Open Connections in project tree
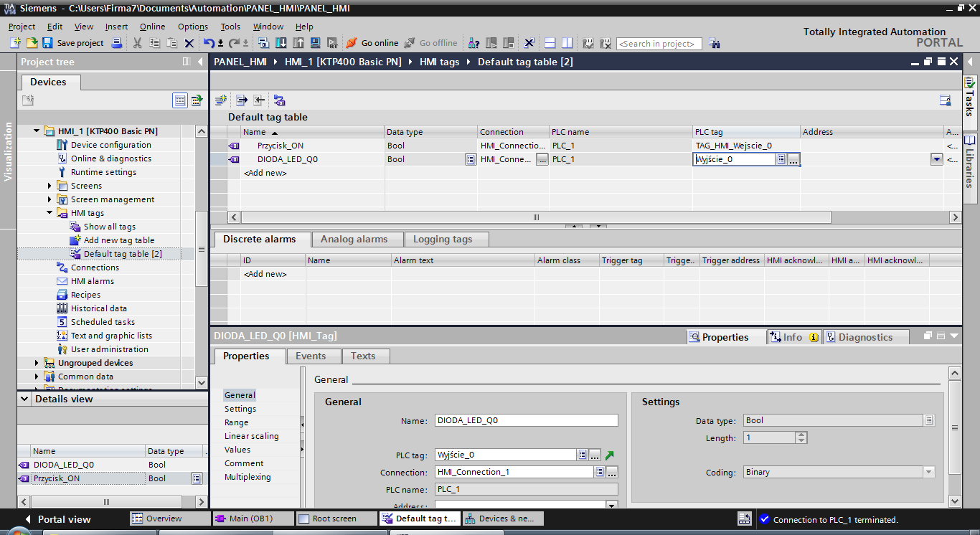Viewport: 980px width, 535px height. [95, 267]
